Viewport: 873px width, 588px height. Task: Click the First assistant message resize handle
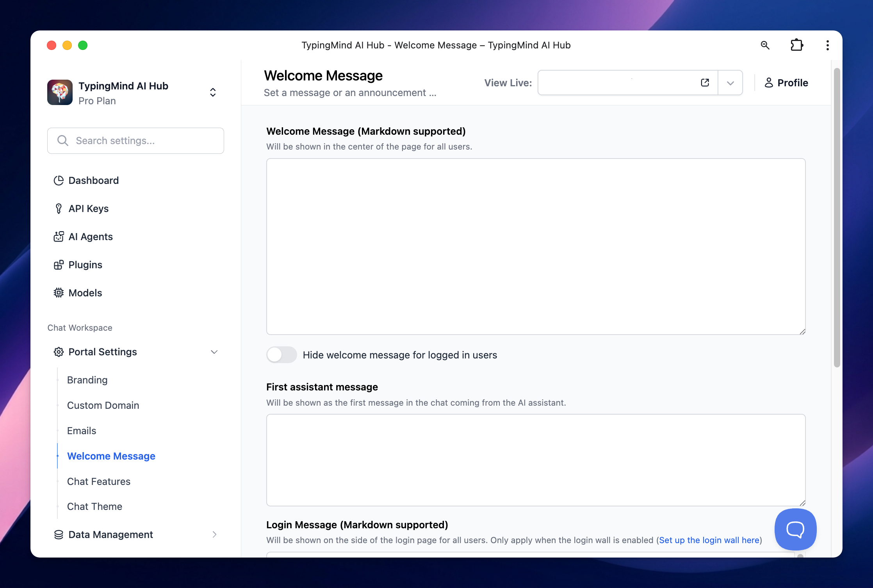coord(802,503)
